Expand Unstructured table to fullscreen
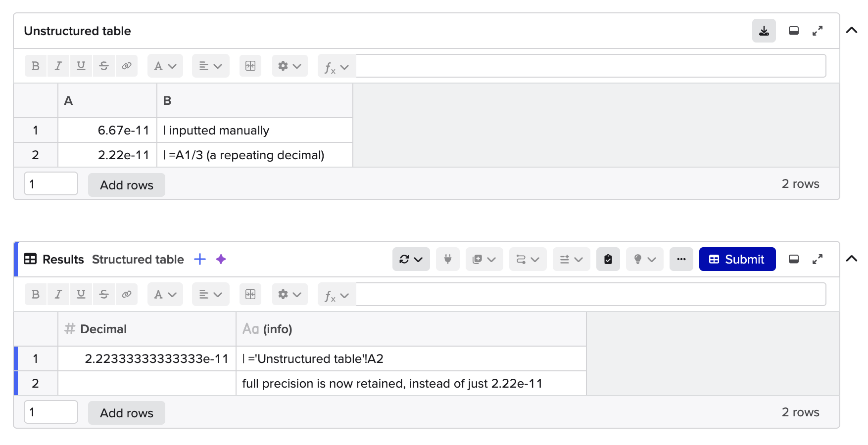868x445 pixels. (818, 31)
